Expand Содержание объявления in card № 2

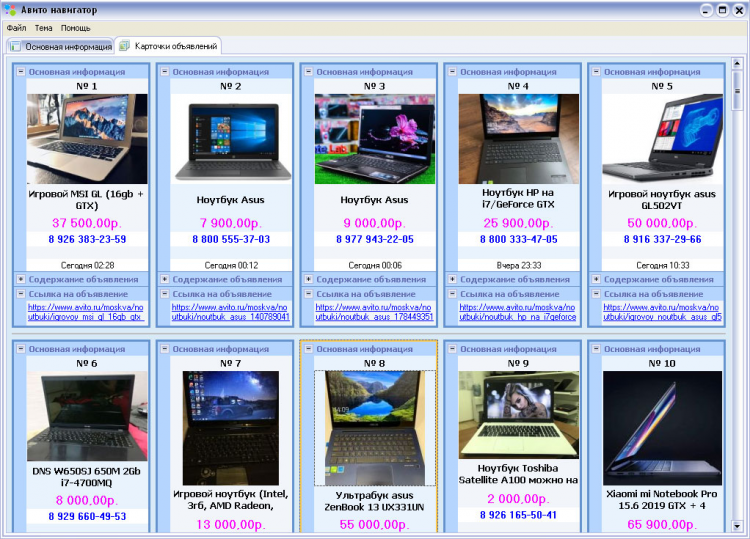[165, 279]
